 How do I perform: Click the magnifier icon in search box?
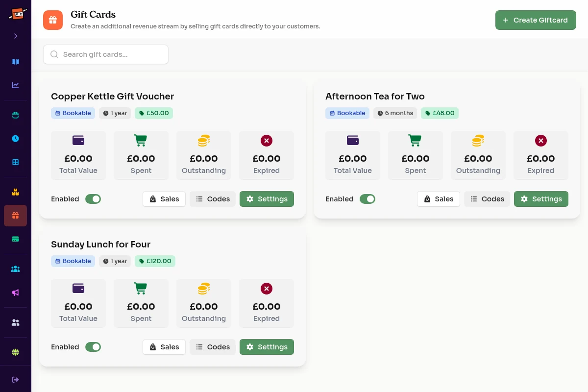click(x=54, y=54)
